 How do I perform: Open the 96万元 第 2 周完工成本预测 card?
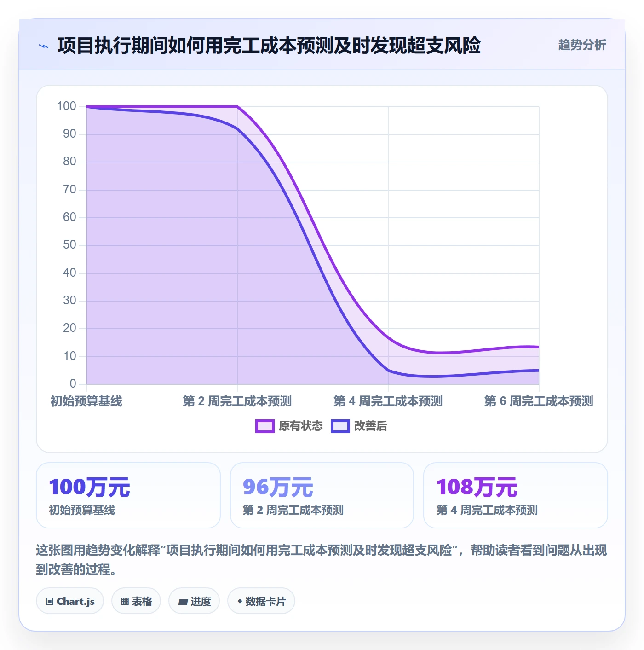pyautogui.click(x=322, y=495)
